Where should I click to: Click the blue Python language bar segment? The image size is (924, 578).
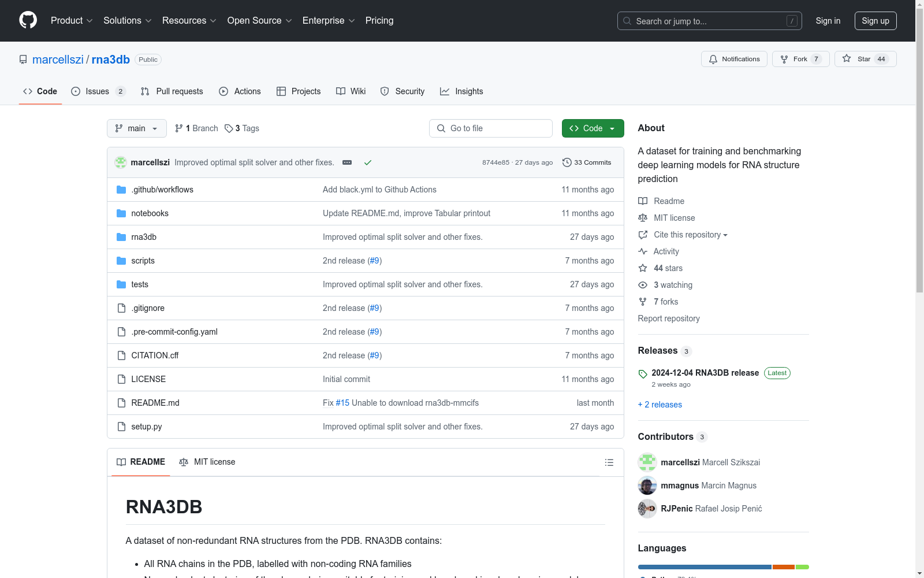[x=705, y=567]
